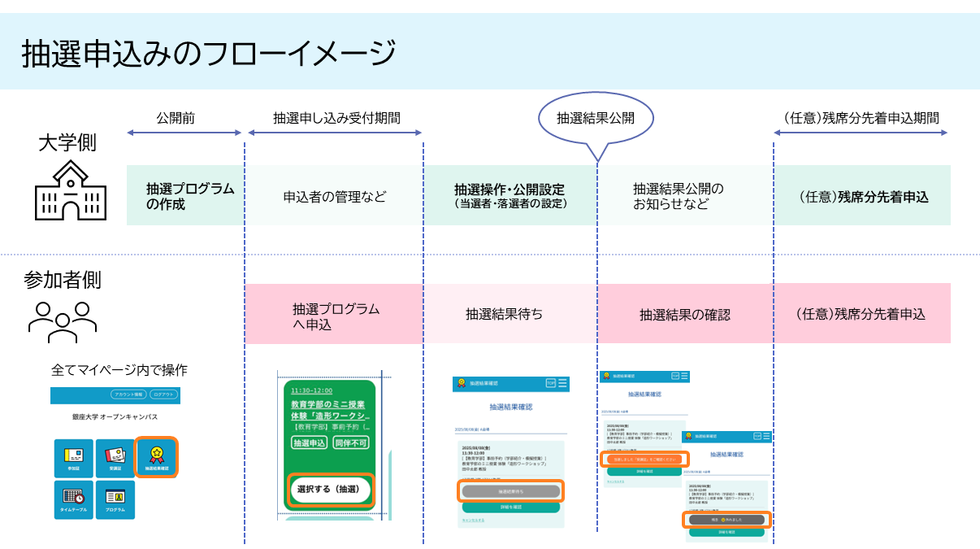Select the 抽選プログラムの作成 step box
Image resolution: width=980 pixels, height=549 pixels.
tap(185, 196)
